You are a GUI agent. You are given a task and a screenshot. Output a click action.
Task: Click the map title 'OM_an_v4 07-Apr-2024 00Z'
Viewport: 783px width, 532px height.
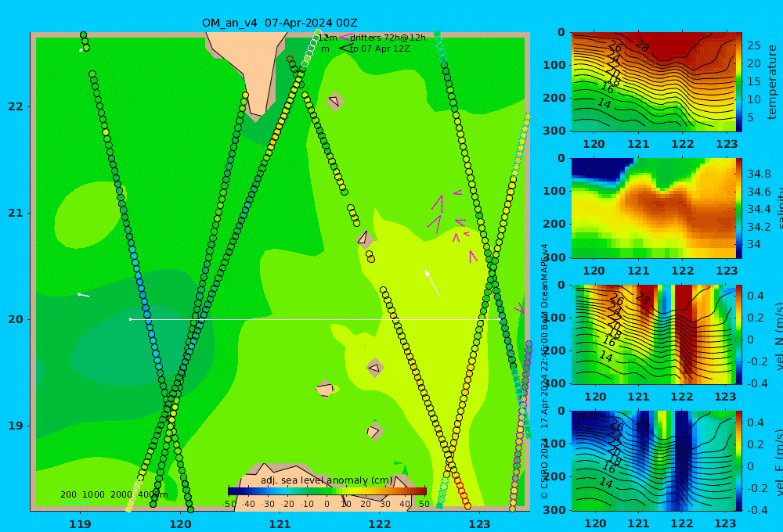click(280, 23)
